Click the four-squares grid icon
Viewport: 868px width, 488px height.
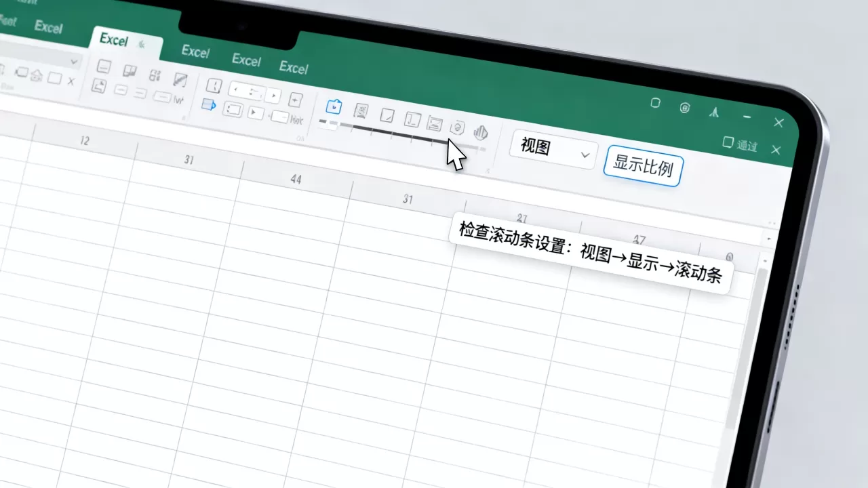pos(155,75)
